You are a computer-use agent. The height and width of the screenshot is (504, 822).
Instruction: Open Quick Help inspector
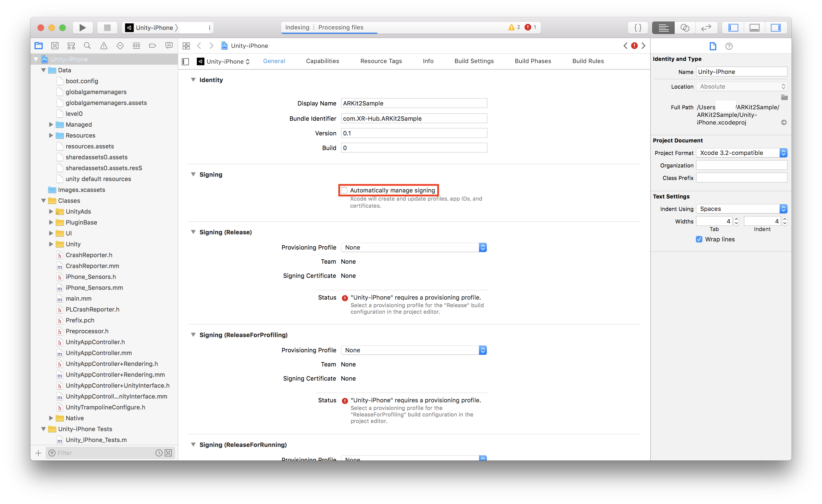pos(729,46)
